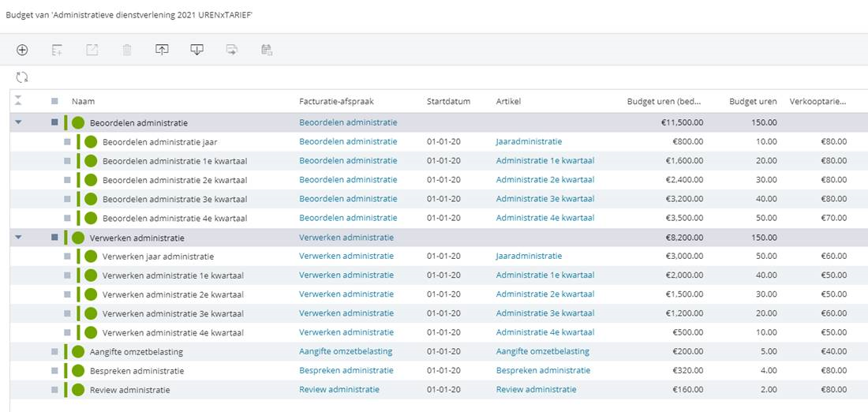
Task: Open Administratie 1e kwartaal link in Beoordelen row
Action: (545, 160)
